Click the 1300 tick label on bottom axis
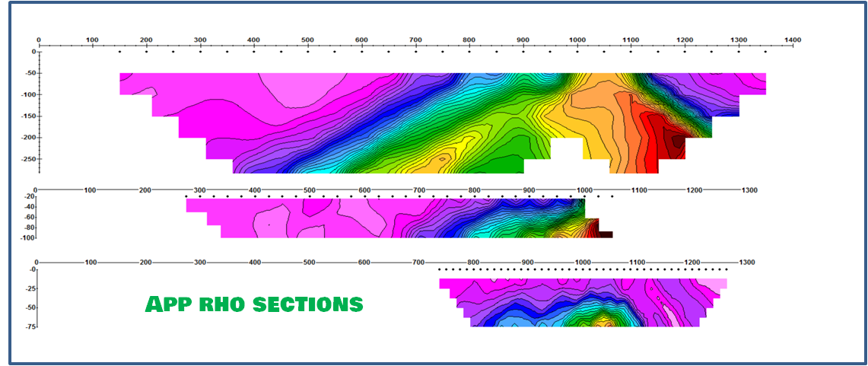 747,263
